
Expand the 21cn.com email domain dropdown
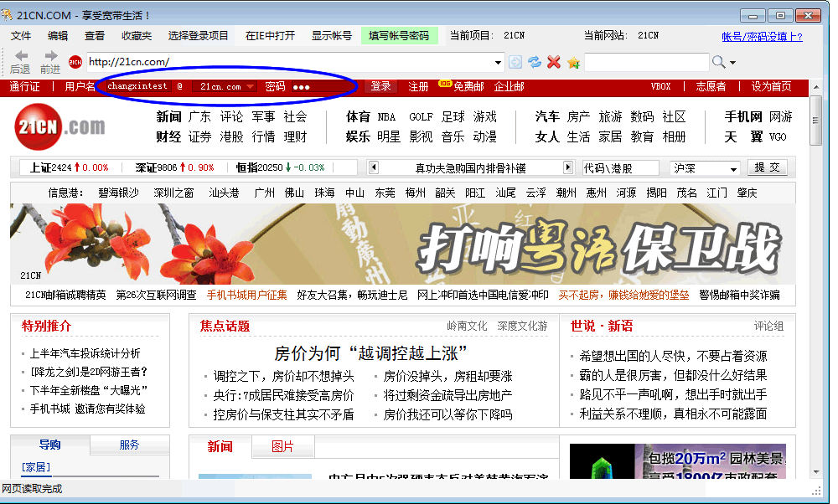point(250,86)
